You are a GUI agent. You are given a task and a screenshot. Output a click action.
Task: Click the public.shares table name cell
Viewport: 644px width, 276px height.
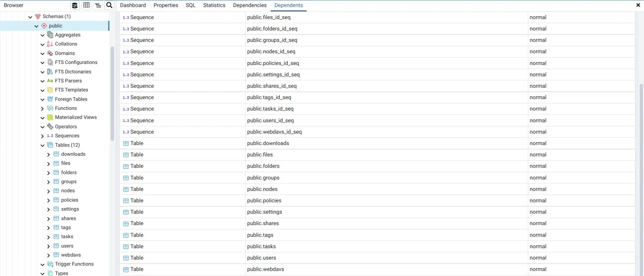pyautogui.click(x=386, y=223)
